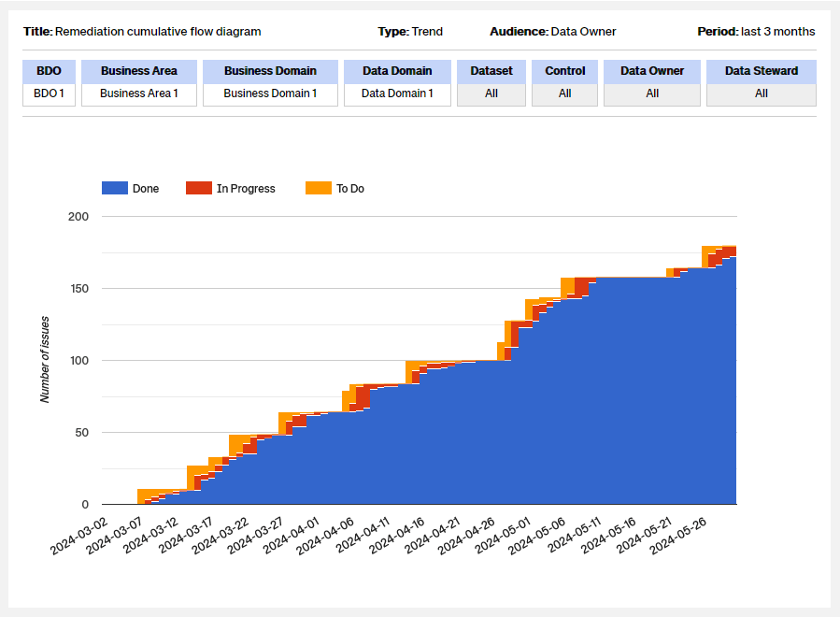Click the Number of issues axis title
840x617 pixels.
45,360
